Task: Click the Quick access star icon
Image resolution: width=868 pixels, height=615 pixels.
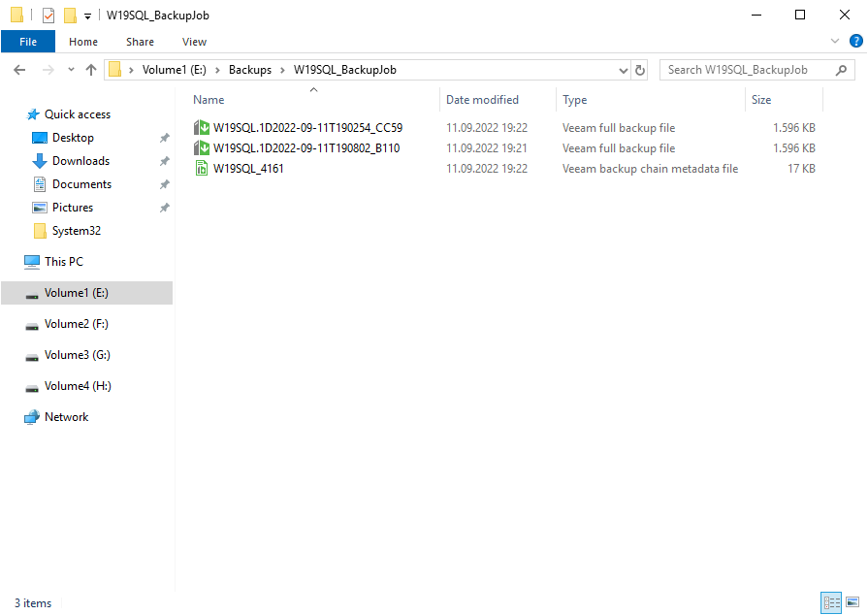Action: (x=33, y=114)
